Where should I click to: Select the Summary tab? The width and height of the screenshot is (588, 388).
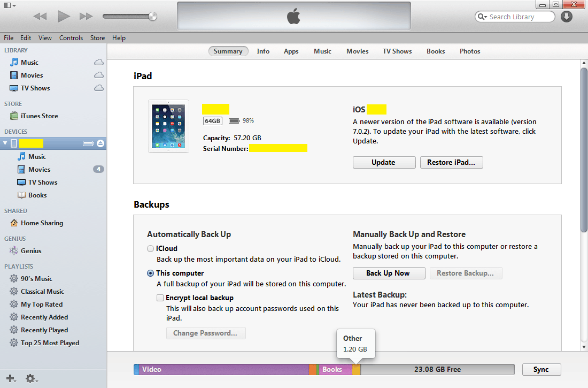pos(228,51)
